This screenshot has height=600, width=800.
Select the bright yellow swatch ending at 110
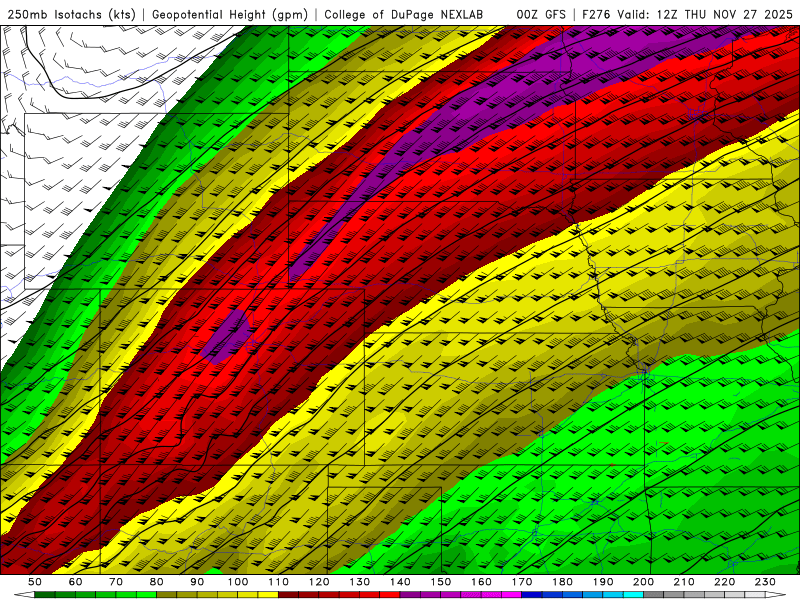(x=268, y=595)
